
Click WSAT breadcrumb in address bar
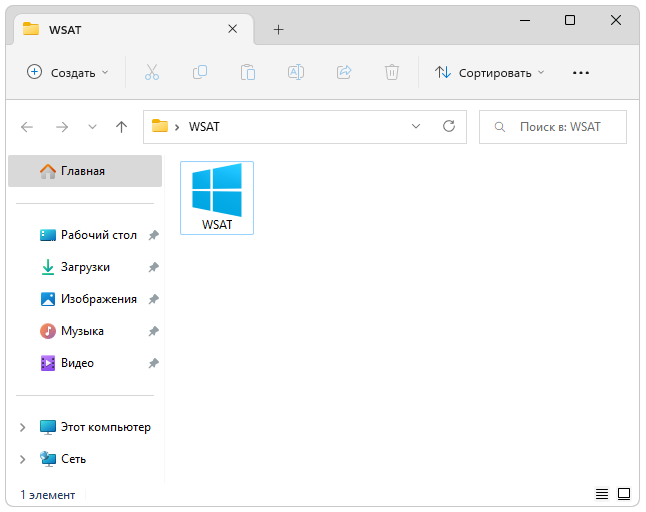(x=204, y=127)
